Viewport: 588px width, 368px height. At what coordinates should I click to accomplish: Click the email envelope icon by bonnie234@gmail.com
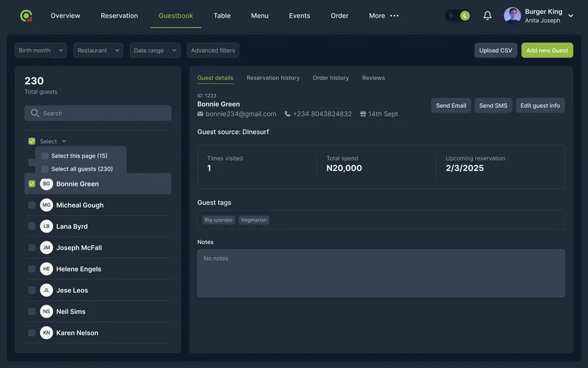[x=201, y=114]
